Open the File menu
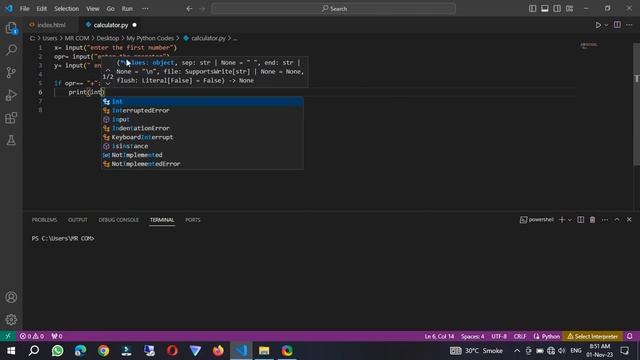 24,9
